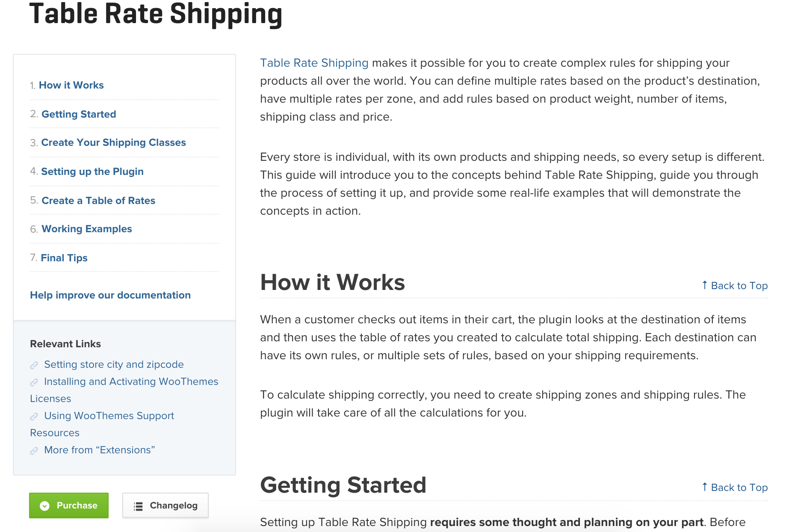Open the Table Rate Shipping intro link
The height and width of the screenshot is (532, 786).
point(314,63)
